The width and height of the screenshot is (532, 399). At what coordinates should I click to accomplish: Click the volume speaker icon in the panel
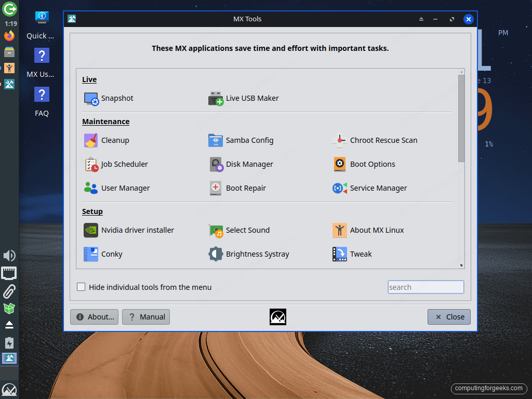click(9, 256)
